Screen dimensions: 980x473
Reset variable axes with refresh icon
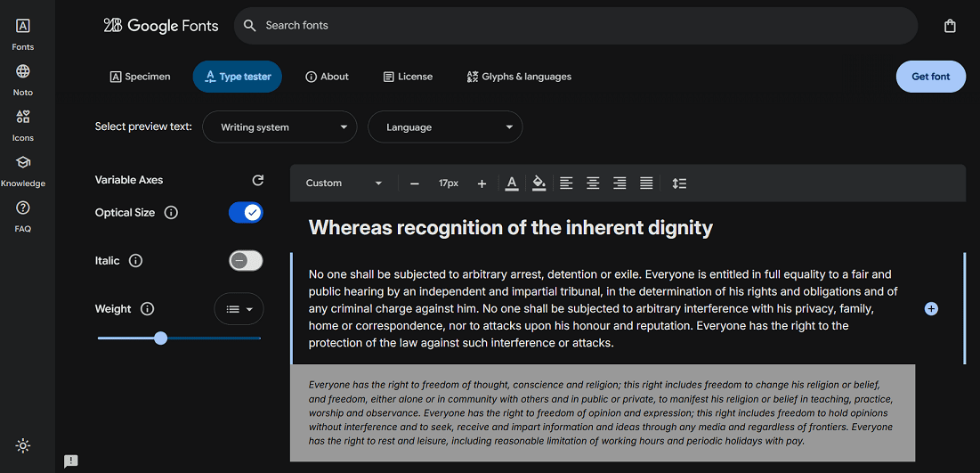(258, 180)
